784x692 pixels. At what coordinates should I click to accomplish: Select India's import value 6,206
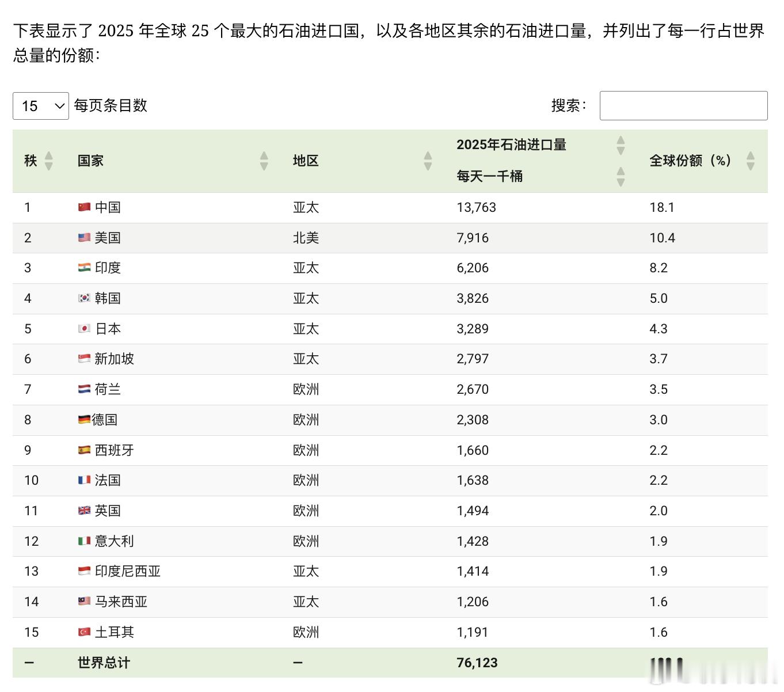tap(473, 268)
